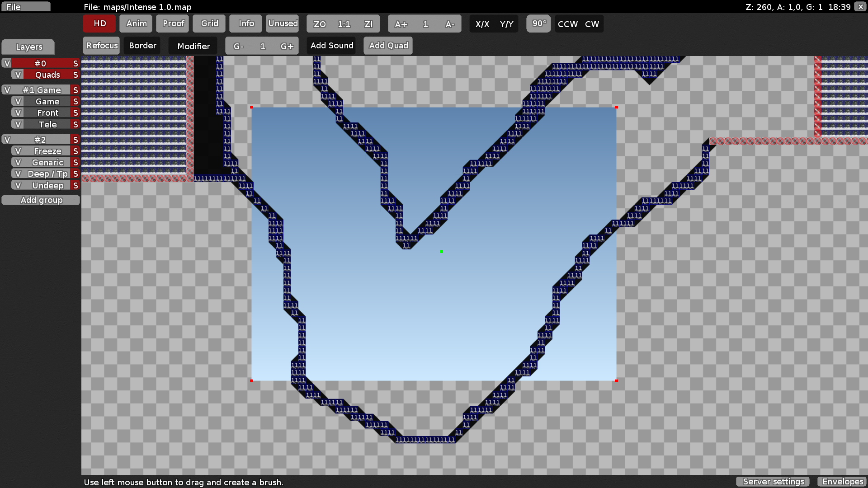Click the ZI zoom in button
Image resolution: width=868 pixels, height=488 pixels.
tap(368, 24)
